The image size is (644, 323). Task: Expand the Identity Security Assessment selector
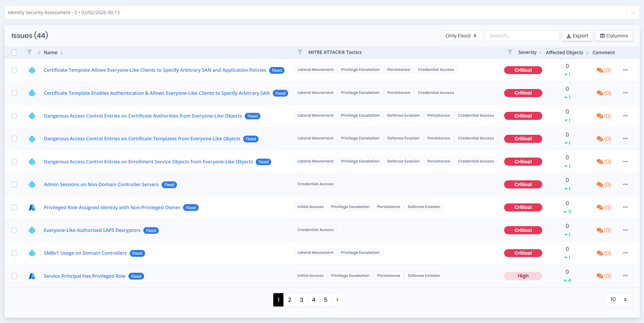(x=633, y=13)
